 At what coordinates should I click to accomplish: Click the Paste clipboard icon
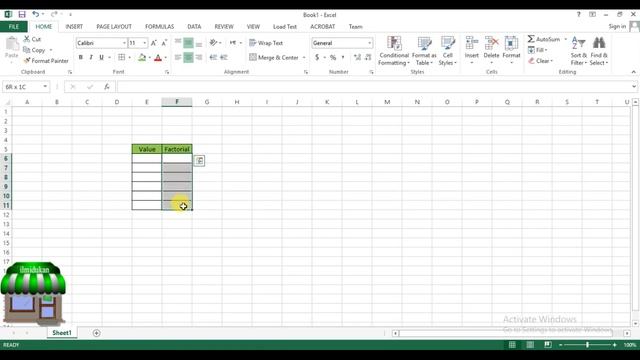coord(12,44)
